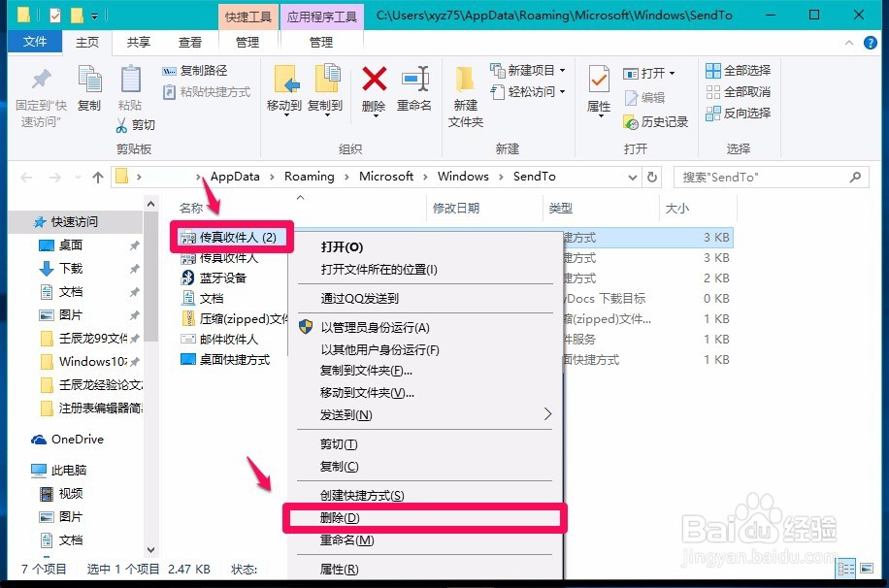Switch to the Home (主页) tab

pyautogui.click(x=86, y=43)
